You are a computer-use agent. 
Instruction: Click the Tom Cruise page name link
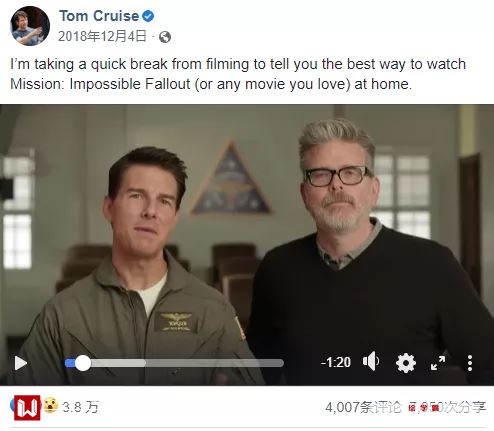click(99, 16)
